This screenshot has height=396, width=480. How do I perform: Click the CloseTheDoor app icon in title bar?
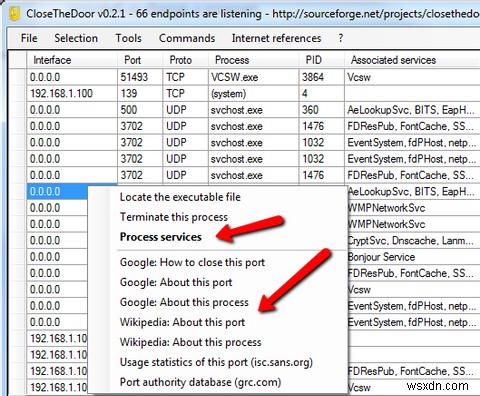[x=15, y=14]
